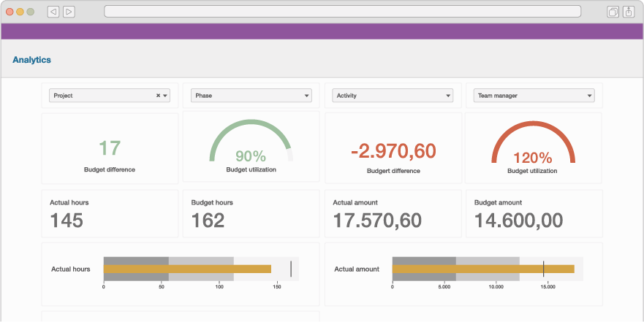
Task: Click the red window close button
Action: click(x=10, y=12)
